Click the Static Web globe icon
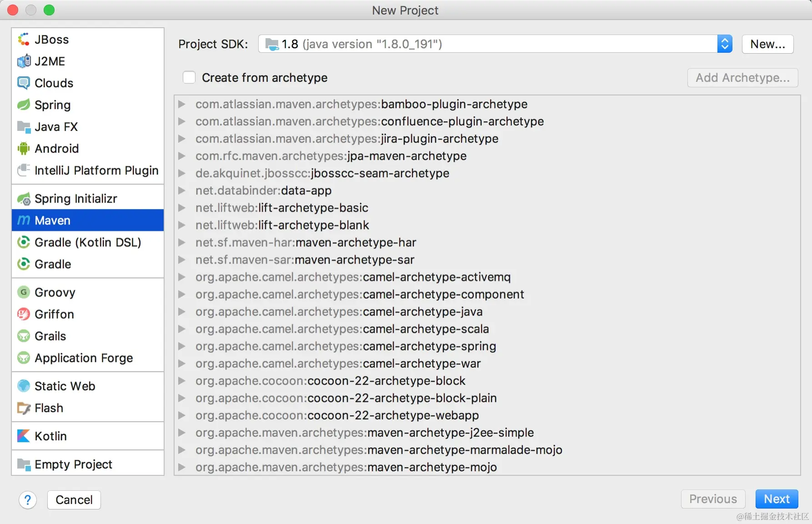Screen dimensions: 812x524 [24, 386]
